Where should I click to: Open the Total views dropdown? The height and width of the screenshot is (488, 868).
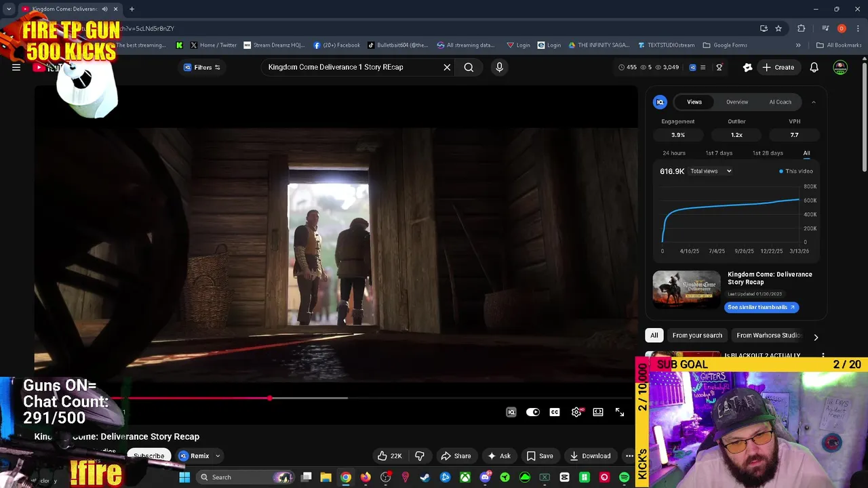point(711,171)
